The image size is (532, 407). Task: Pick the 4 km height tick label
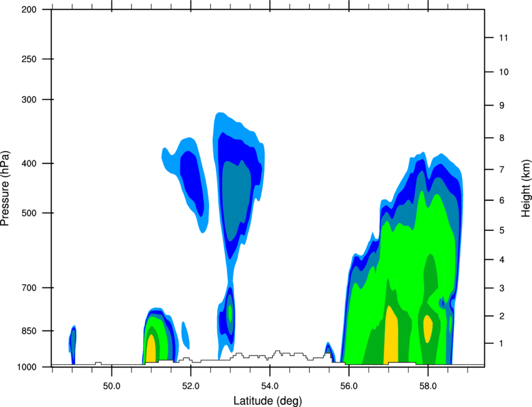(x=502, y=260)
